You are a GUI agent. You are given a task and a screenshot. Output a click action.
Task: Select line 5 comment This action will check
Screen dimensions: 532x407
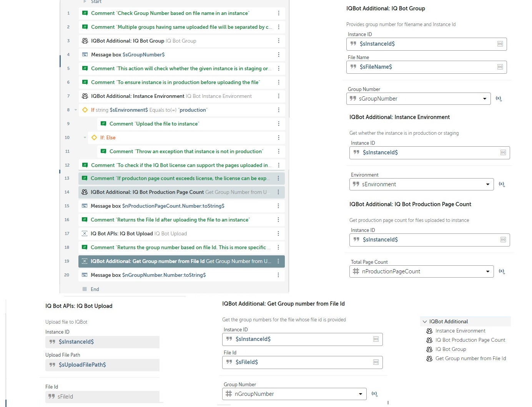(182, 68)
